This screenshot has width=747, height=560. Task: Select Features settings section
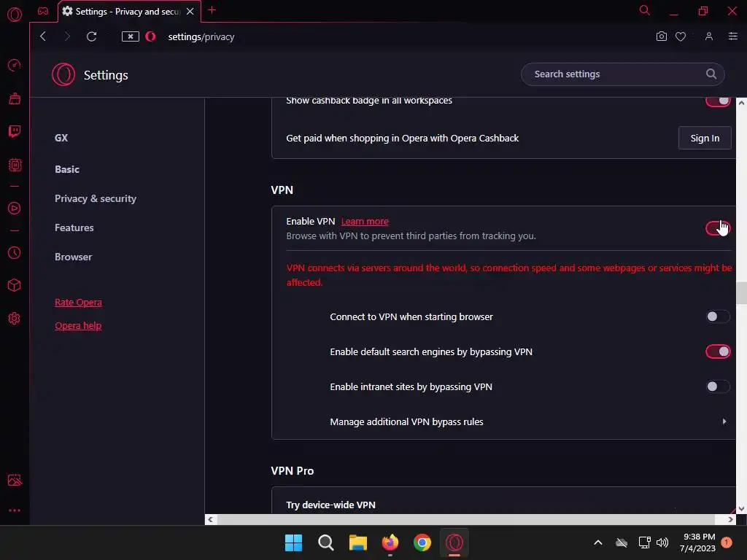(74, 227)
